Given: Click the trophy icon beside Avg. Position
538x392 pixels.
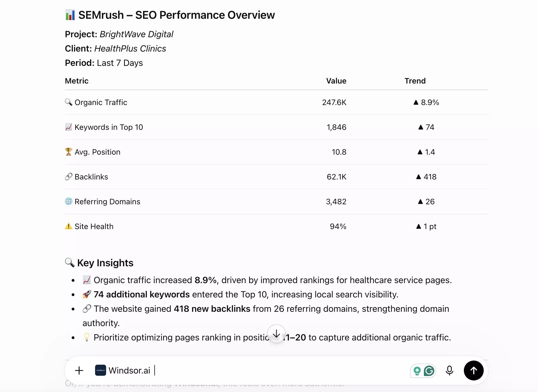Looking at the screenshot, I should pyautogui.click(x=69, y=152).
